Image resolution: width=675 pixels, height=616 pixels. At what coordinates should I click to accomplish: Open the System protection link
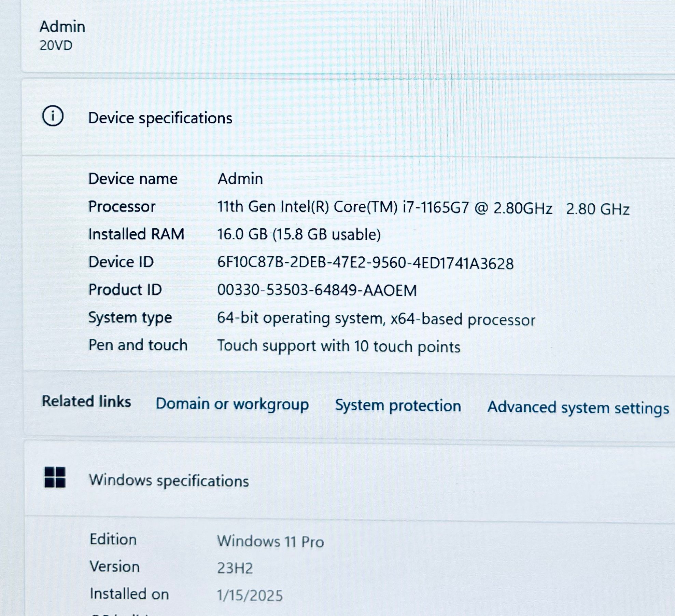[x=398, y=406]
